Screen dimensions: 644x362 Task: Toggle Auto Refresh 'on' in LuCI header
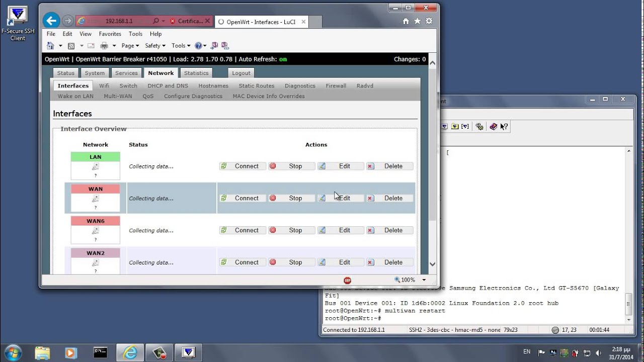pyautogui.click(x=283, y=59)
